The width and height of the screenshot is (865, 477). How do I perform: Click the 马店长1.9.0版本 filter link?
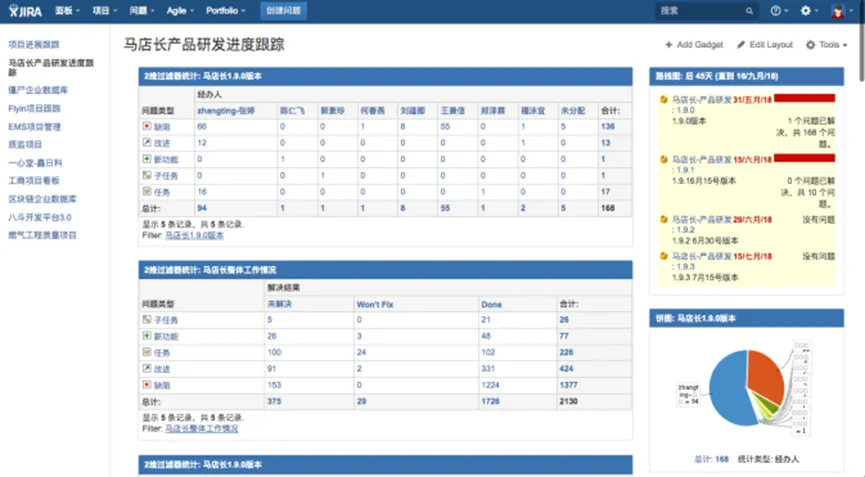[x=194, y=235]
